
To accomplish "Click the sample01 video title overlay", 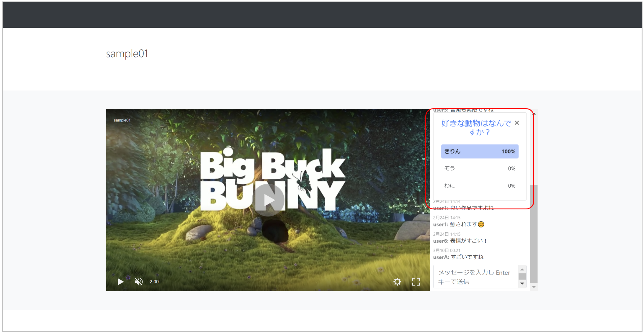I will 122,120.
